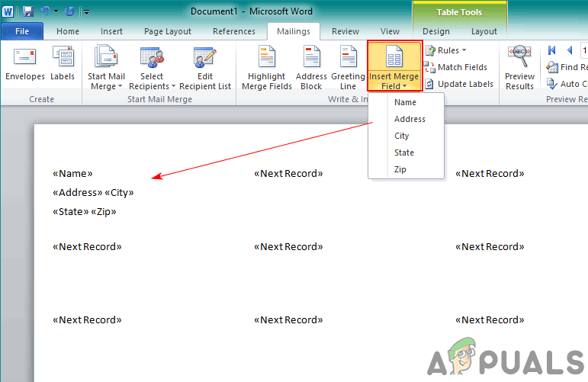Click the «City» merge field in document
The image size is (588, 382).
[119, 193]
